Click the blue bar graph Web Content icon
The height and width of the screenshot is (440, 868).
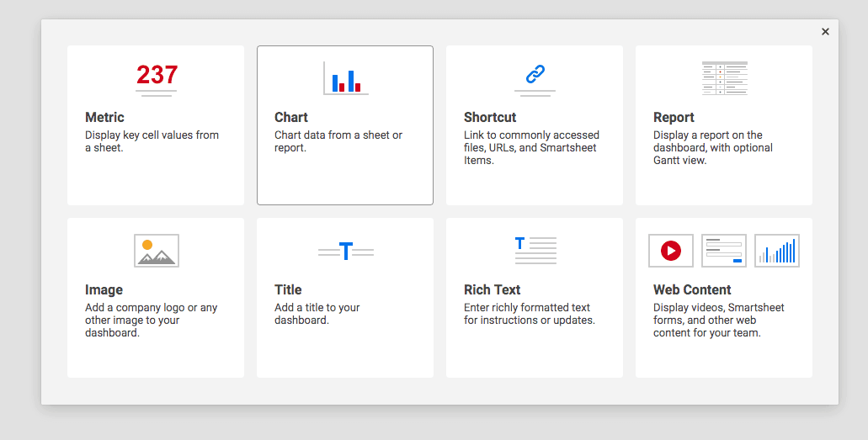pos(777,251)
